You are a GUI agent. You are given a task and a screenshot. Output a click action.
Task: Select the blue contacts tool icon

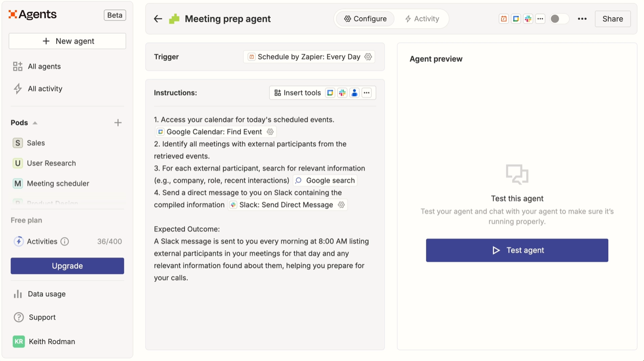coord(354,93)
